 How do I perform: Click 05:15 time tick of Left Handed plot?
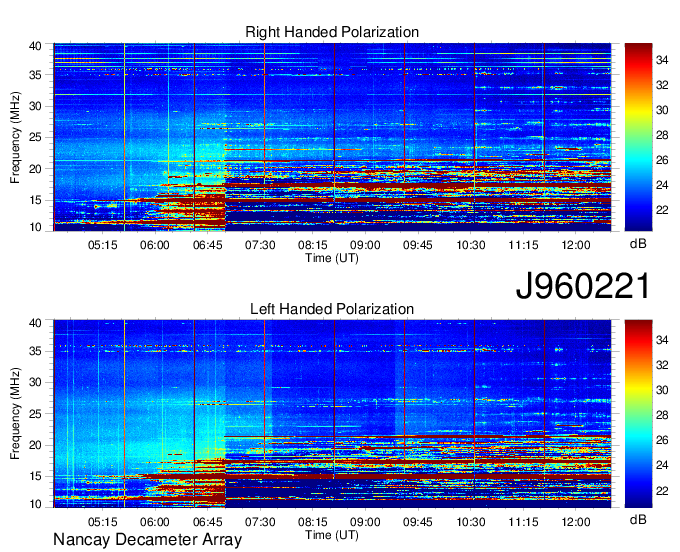pos(102,522)
